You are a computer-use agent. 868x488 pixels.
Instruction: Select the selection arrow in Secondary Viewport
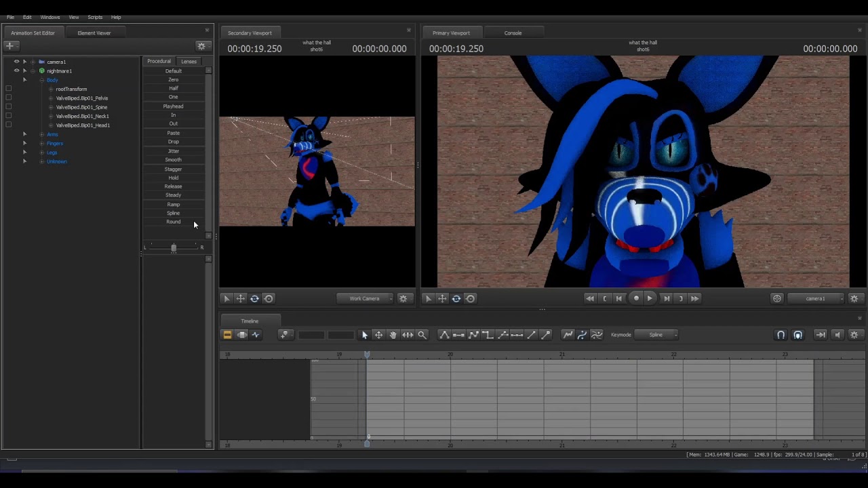tap(226, 298)
